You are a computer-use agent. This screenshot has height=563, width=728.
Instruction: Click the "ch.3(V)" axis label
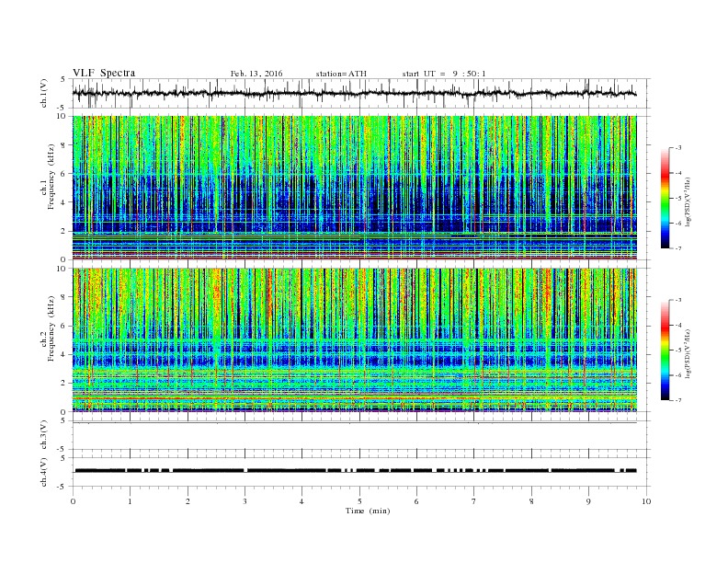44,434
